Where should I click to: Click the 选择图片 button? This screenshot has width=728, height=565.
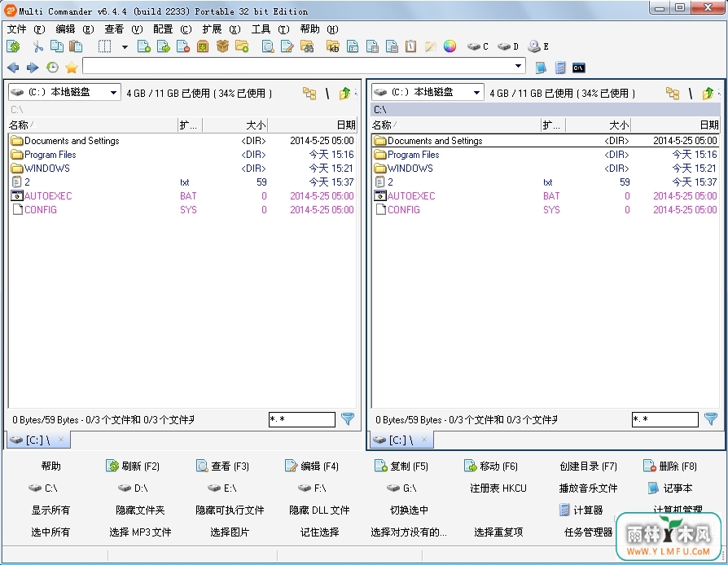click(230, 532)
